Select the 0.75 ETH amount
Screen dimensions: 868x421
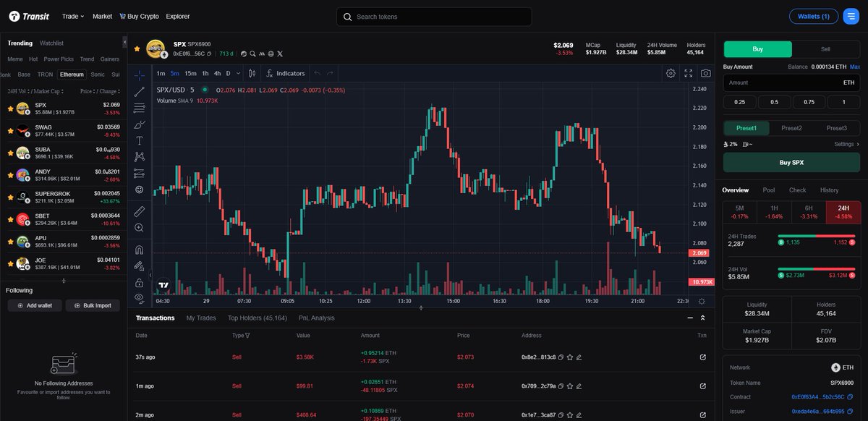[x=809, y=102]
